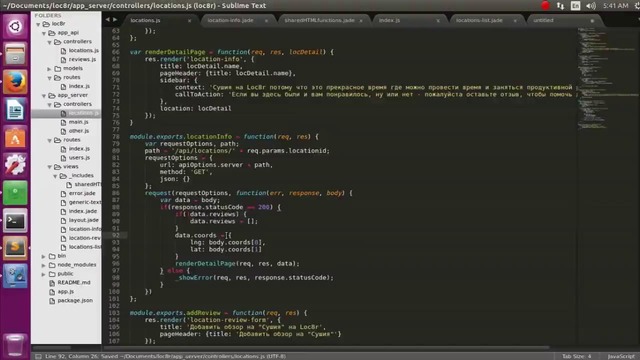
Task: Change JavaScript syntax in status bar
Action: (x=621, y=356)
